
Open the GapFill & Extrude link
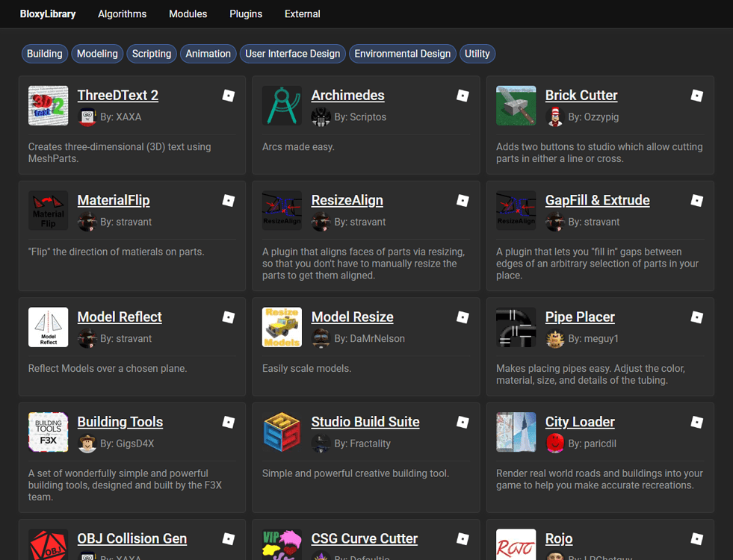597,200
